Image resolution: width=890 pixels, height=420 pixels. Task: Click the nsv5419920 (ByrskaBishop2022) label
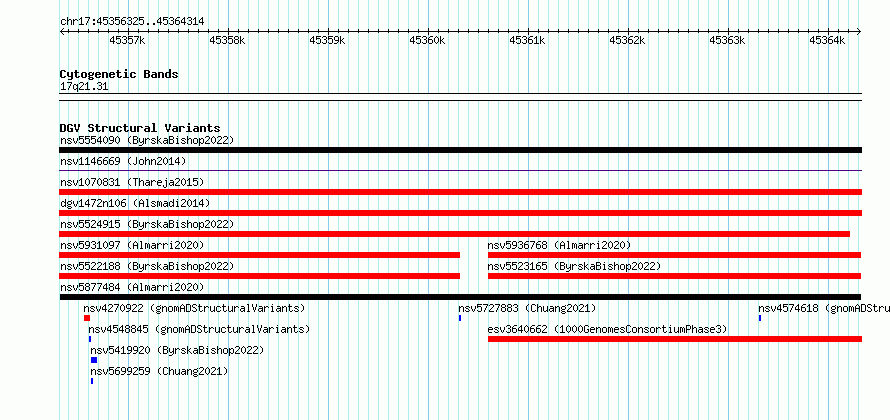point(177,350)
